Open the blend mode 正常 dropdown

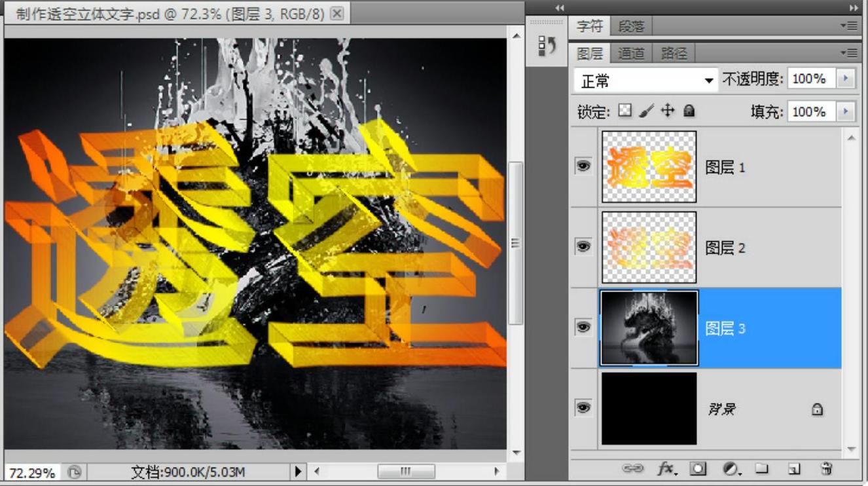click(x=645, y=81)
